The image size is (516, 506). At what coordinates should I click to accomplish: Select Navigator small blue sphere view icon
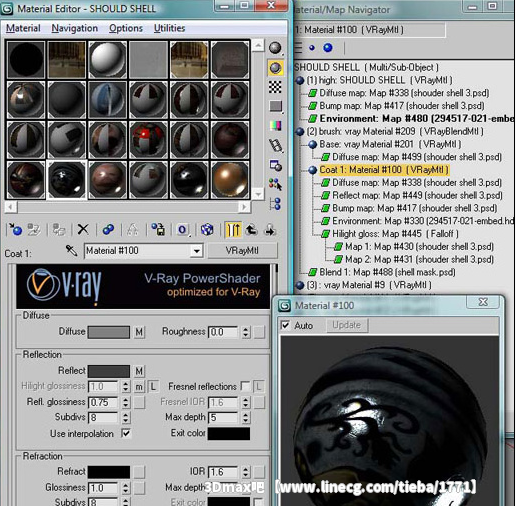pos(312,48)
